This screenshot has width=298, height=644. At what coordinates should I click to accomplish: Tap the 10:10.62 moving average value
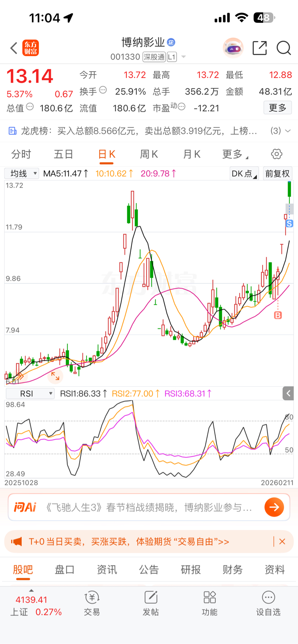point(114,174)
